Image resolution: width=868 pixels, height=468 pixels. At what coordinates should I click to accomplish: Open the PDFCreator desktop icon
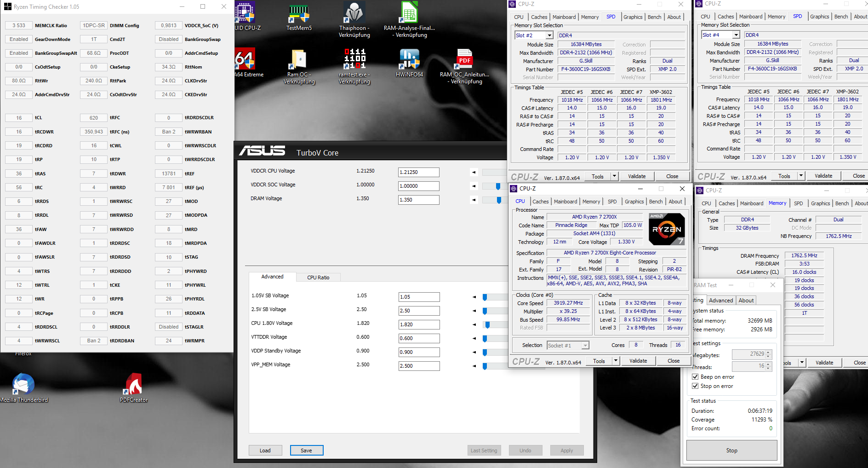[x=134, y=387]
